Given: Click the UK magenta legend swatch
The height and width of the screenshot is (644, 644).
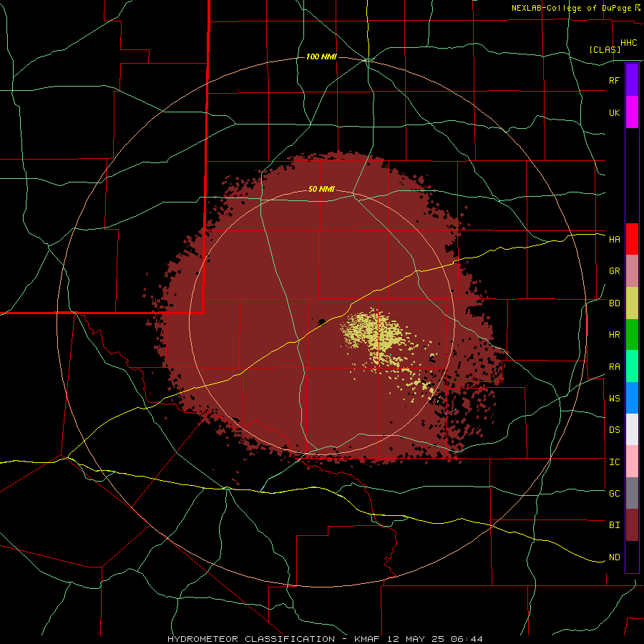Looking at the screenshot, I should click(x=632, y=112).
